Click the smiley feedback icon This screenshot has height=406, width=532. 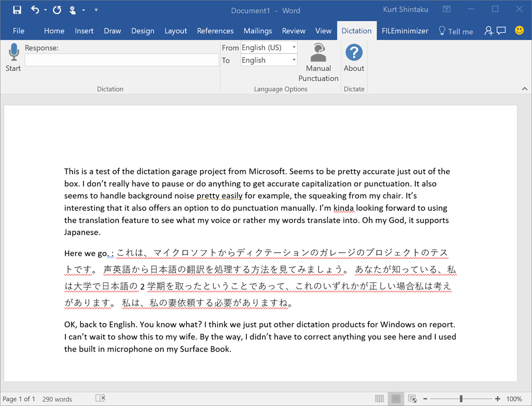(x=519, y=31)
